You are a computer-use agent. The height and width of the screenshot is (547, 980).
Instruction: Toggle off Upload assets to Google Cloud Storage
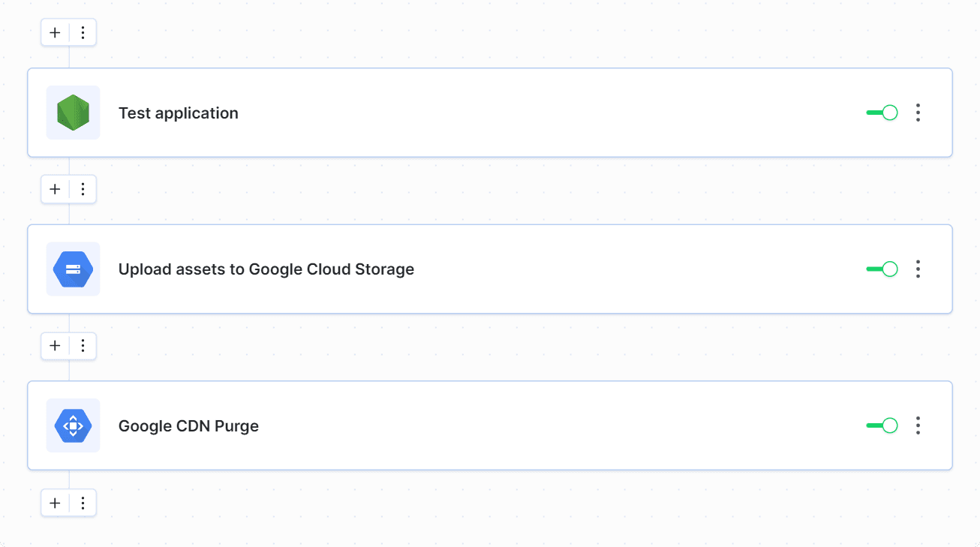[881, 269]
